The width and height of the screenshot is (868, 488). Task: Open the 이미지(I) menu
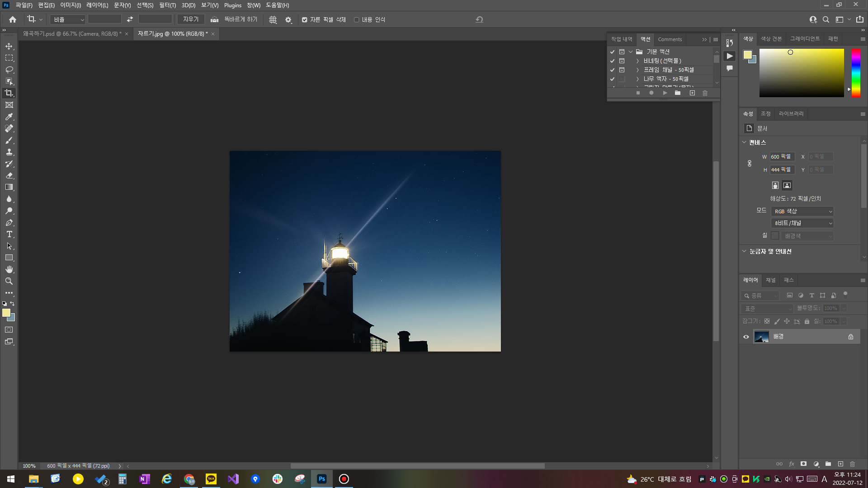tap(71, 5)
